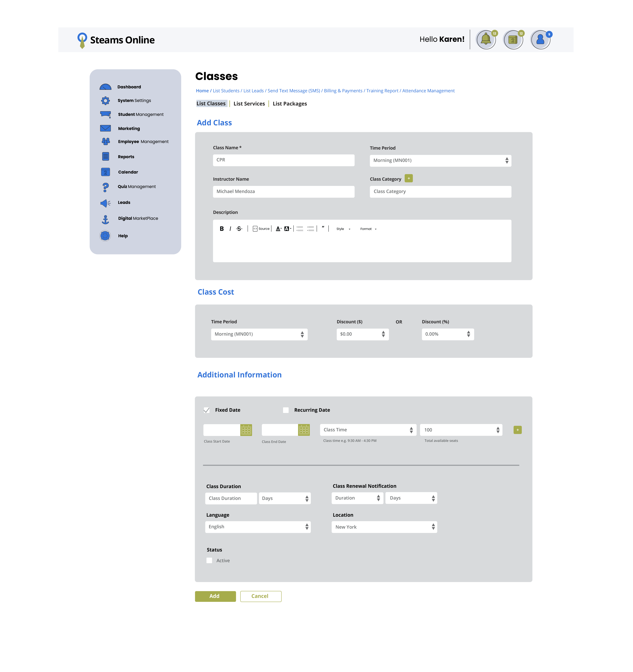
Task: Click the Strikethrough formatting icon
Action: coord(239,229)
